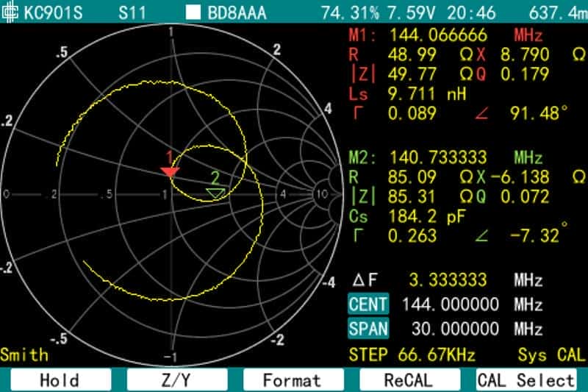Click the white square status indicator
Screen dimensions: 588x392
coord(193,13)
